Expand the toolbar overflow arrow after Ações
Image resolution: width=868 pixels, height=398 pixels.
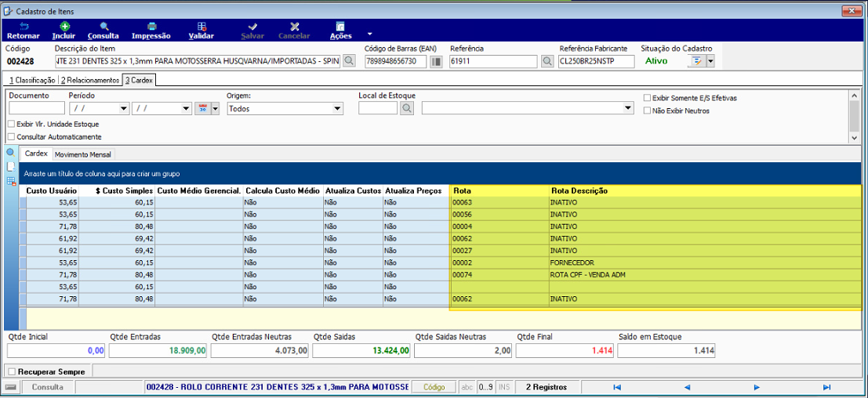point(369,33)
